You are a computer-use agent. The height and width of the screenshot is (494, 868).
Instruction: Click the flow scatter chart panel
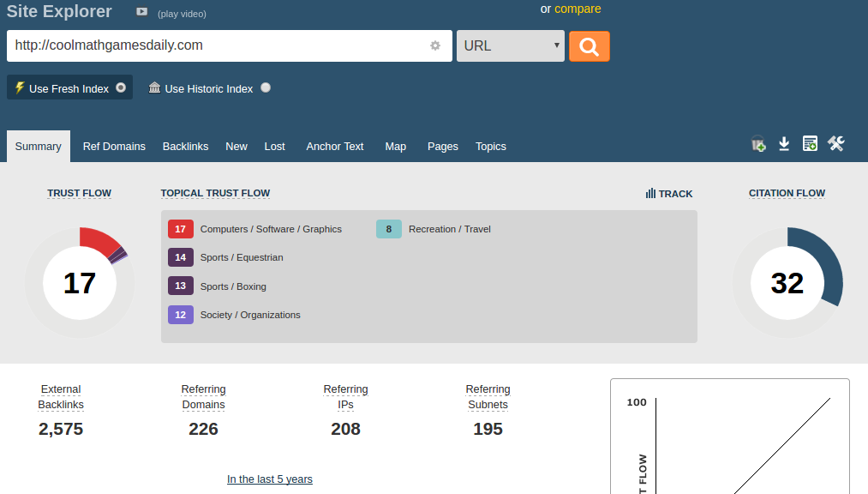pos(729,437)
